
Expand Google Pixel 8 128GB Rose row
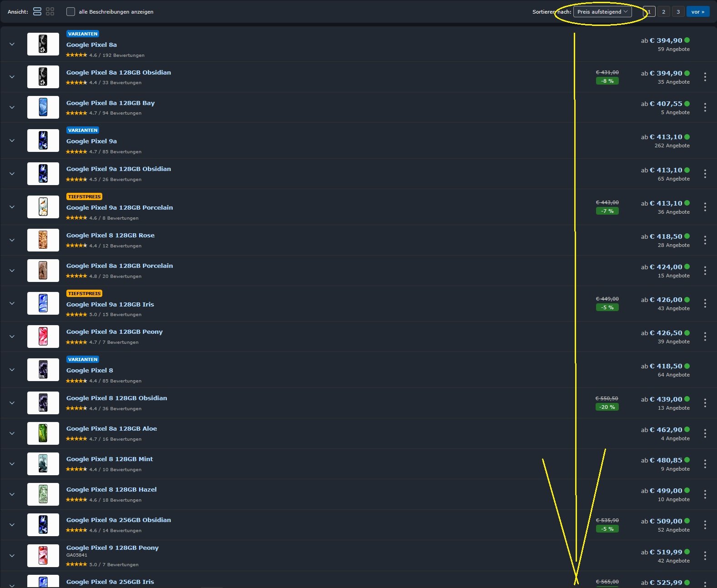[12, 240]
